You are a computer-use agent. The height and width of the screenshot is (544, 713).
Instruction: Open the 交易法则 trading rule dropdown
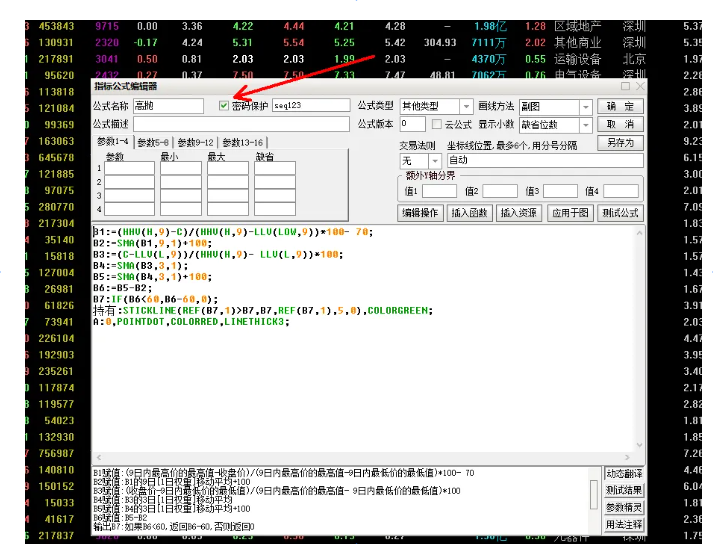coord(435,161)
